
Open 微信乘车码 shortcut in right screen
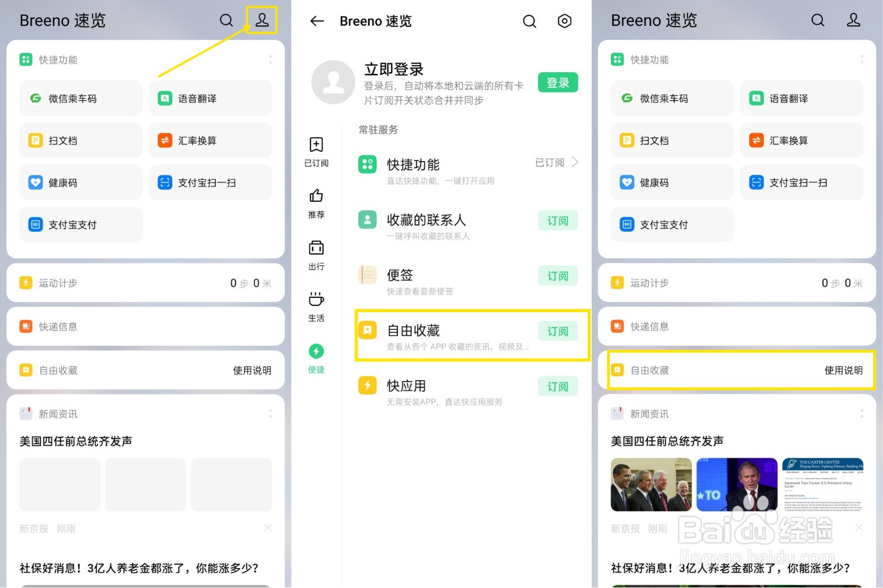click(672, 98)
